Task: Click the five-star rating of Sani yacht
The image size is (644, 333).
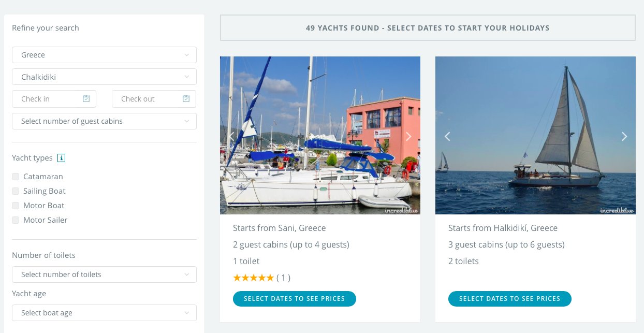Action: 253,278
